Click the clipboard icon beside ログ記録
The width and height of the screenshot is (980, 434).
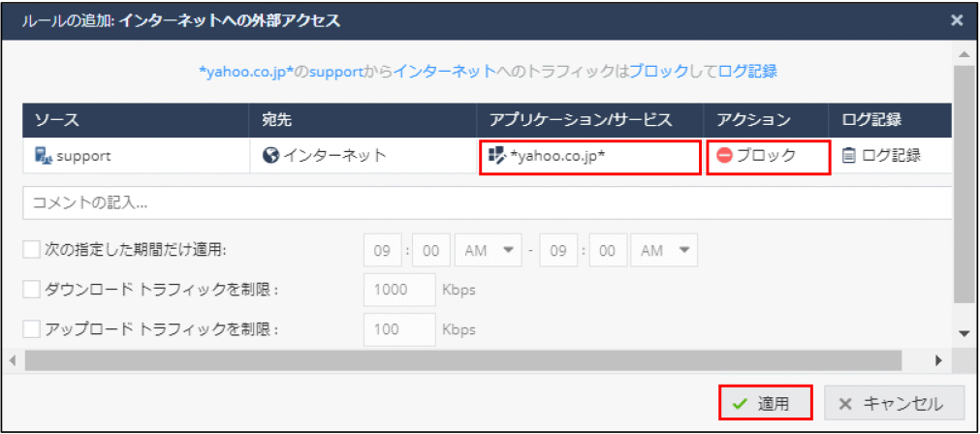pyautogui.click(x=848, y=155)
